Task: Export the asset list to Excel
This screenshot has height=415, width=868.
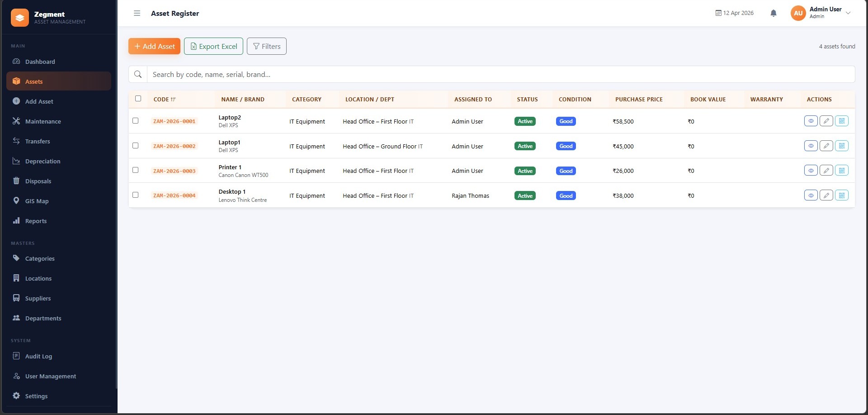Action: click(x=213, y=46)
